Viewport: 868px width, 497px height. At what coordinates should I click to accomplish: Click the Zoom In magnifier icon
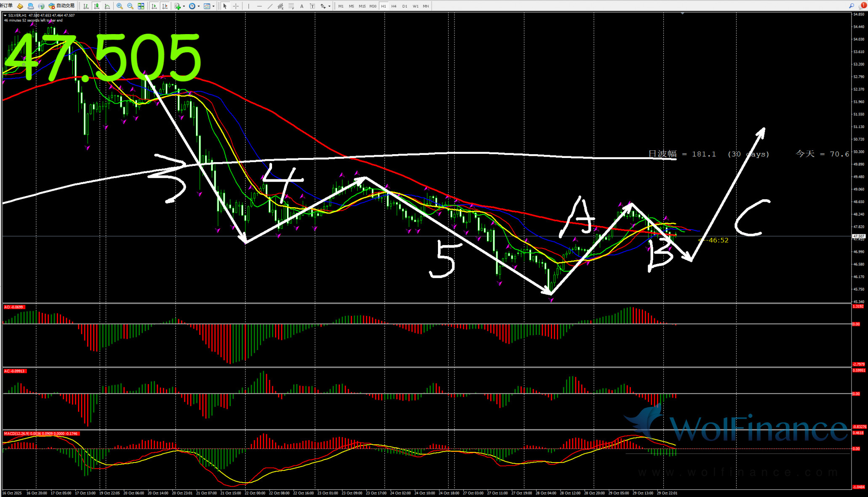coord(120,6)
